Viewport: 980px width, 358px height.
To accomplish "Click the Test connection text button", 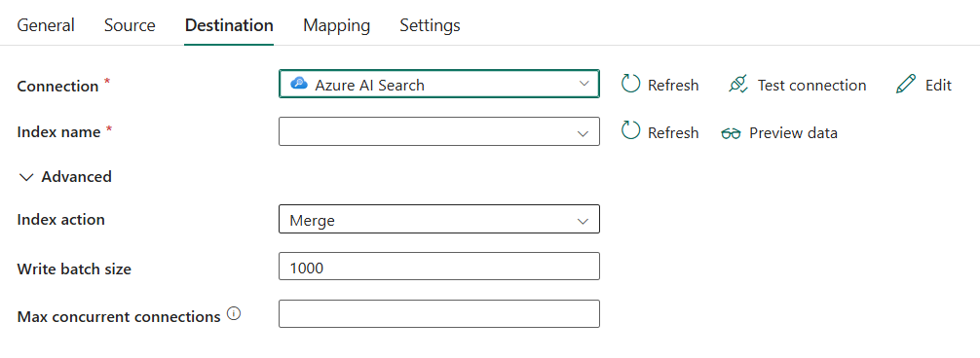I will coord(811,85).
